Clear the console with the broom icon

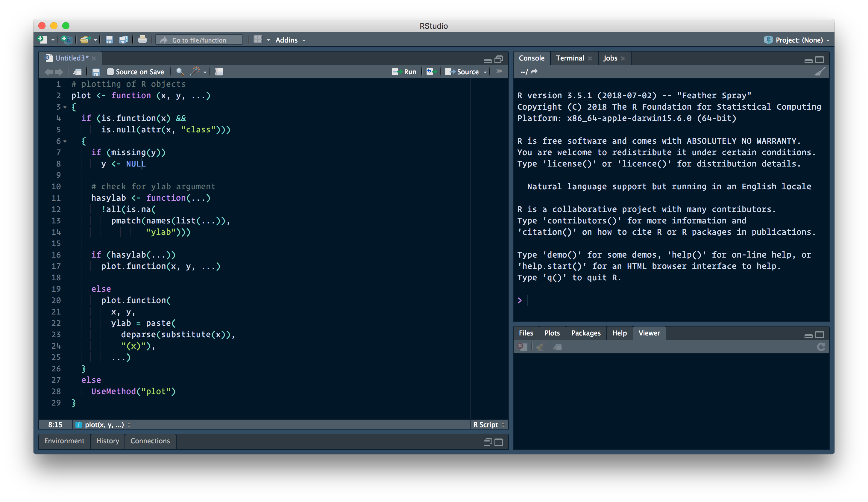(820, 72)
